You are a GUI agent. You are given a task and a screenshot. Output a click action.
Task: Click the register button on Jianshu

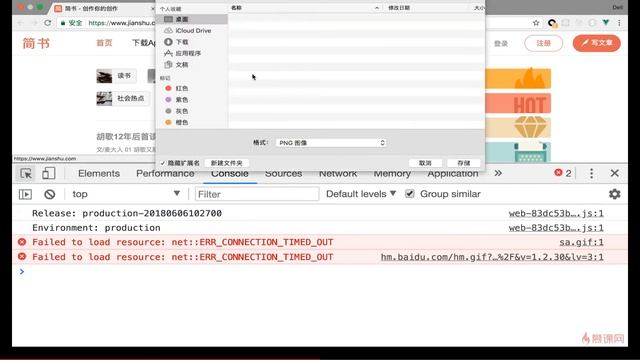[x=543, y=43]
